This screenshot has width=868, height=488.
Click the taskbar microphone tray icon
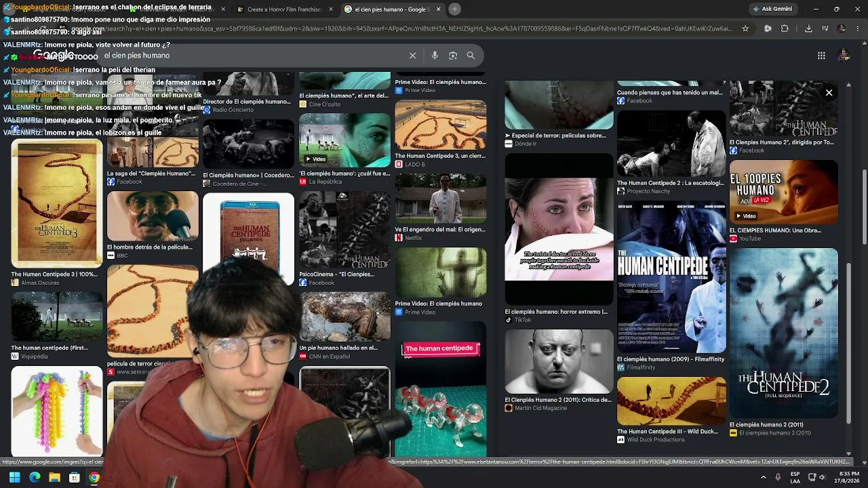778,477
